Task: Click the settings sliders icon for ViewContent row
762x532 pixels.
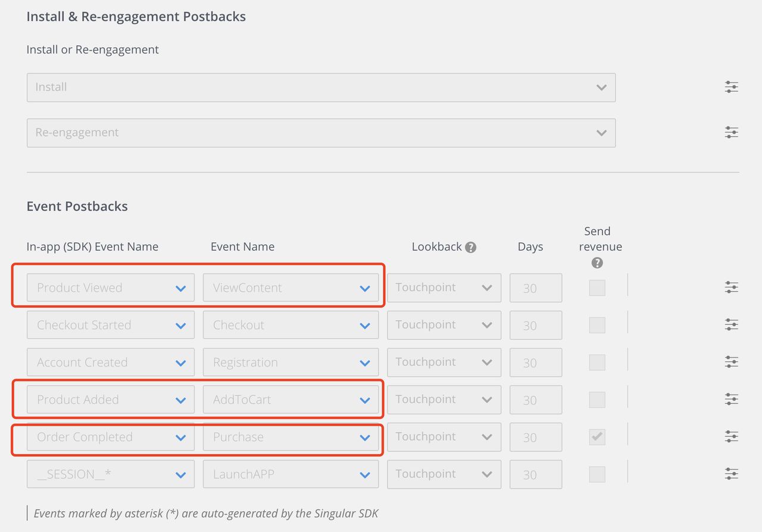Action: pyautogui.click(x=731, y=287)
